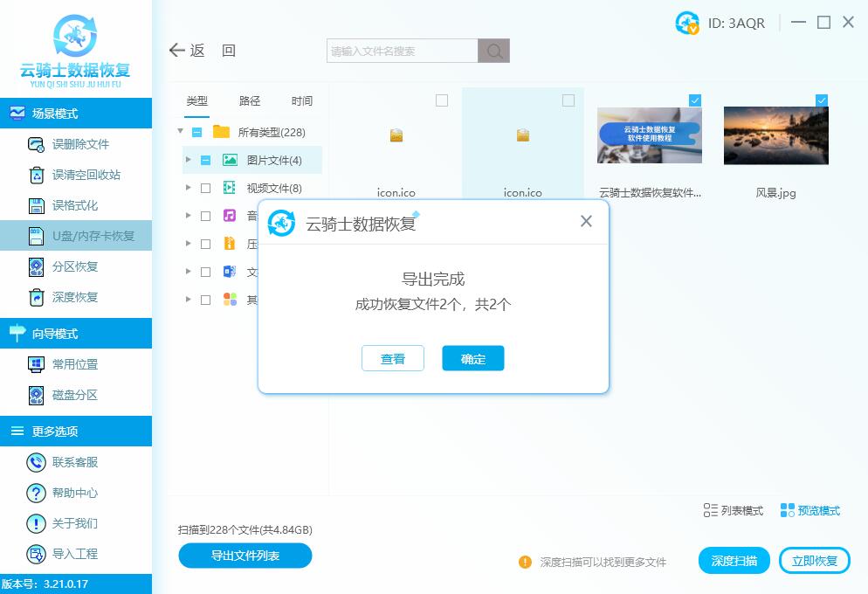Select the 误清空回收站 recycle bin icon

click(37, 176)
